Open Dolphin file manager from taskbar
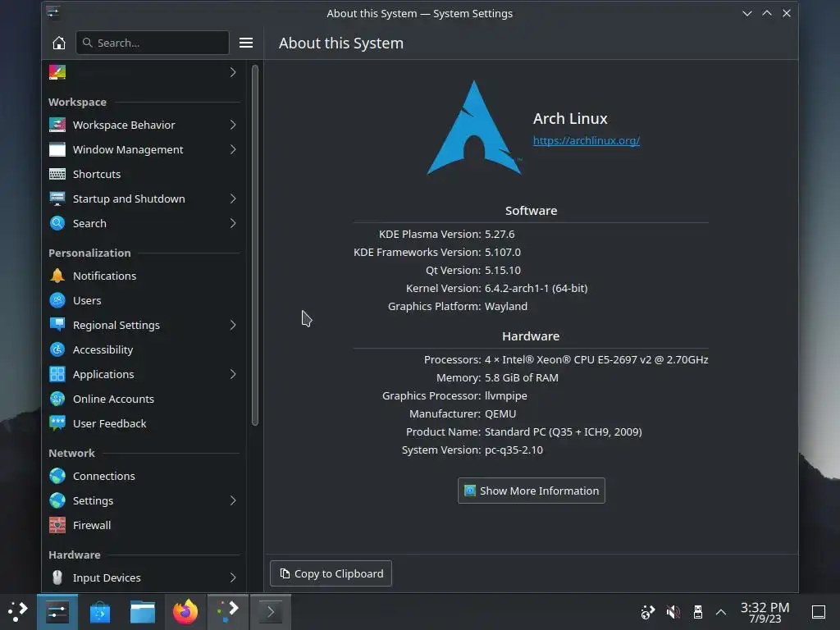The width and height of the screenshot is (840, 630). [x=143, y=612]
